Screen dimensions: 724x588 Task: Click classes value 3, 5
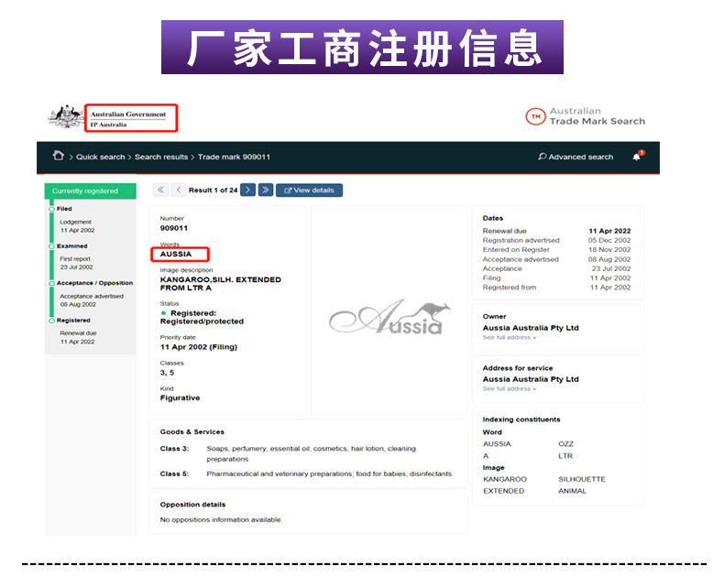click(167, 373)
